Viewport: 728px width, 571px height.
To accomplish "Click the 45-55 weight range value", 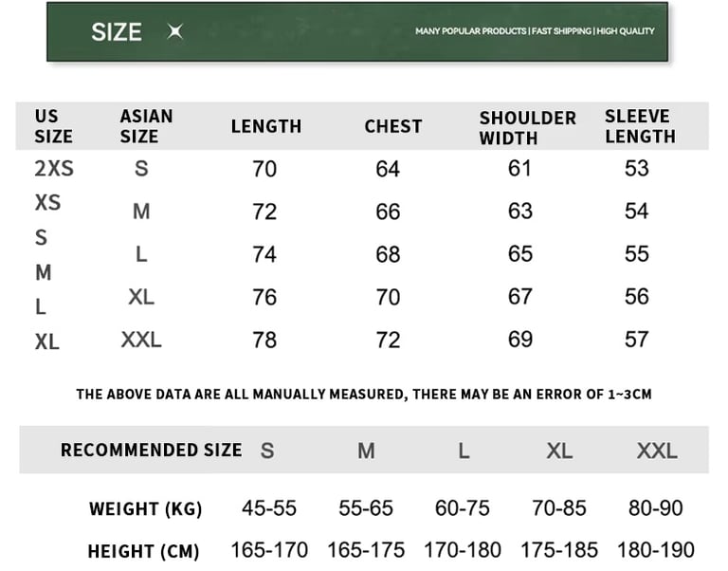I will (269, 508).
